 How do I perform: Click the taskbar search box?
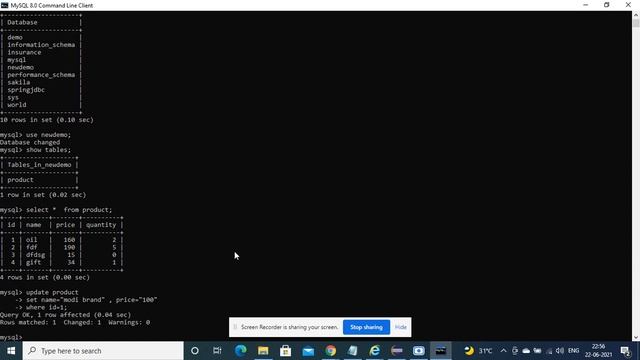coord(103,351)
